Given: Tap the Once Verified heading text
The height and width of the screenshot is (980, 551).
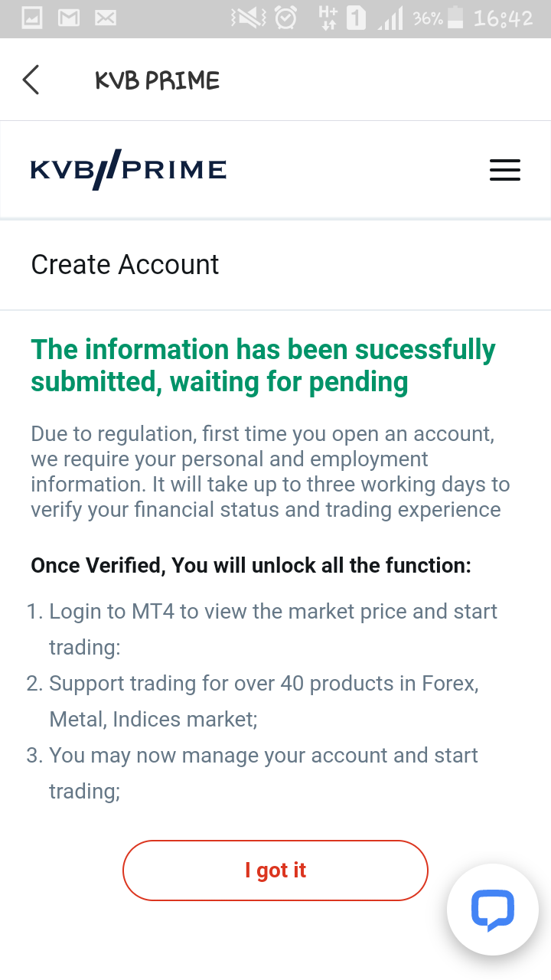Looking at the screenshot, I should [x=251, y=566].
